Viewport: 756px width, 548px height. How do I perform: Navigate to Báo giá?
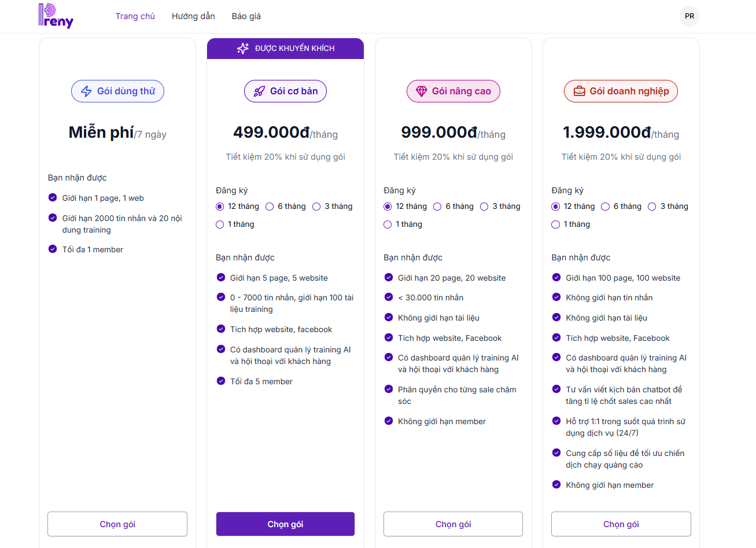click(246, 16)
